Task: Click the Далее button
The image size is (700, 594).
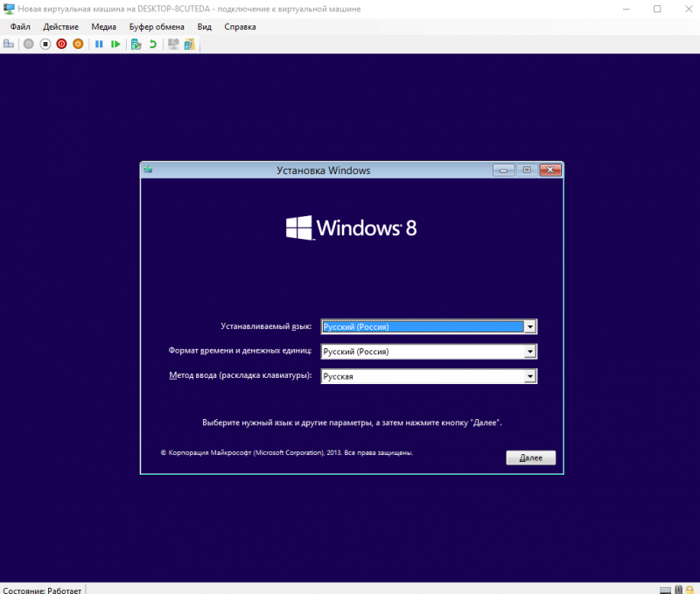Action: tap(531, 458)
